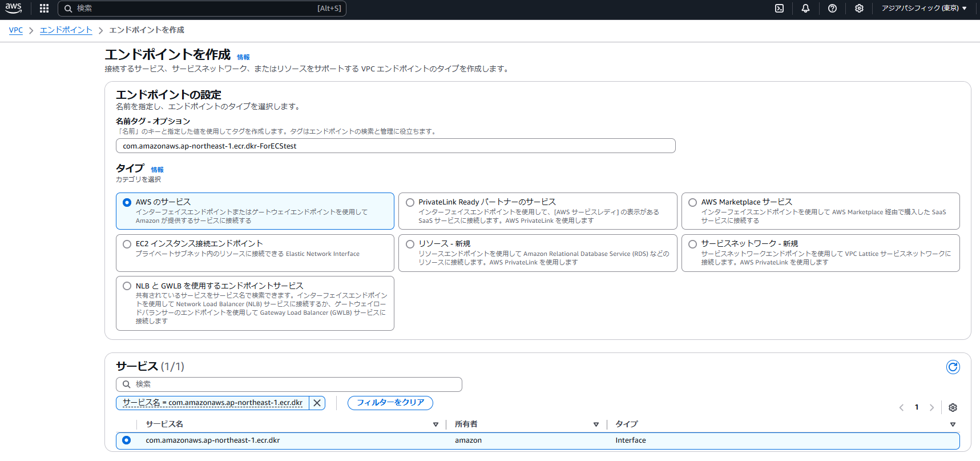Sort by サービス名 column arrow
Image resolution: width=980 pixels, height=461 pixels.
point(435,424)
